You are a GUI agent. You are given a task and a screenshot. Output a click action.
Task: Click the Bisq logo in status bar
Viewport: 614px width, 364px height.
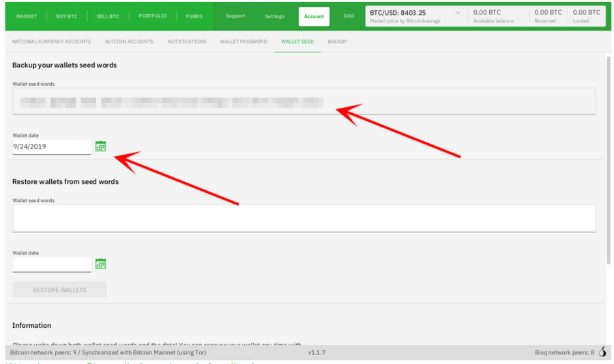pyautogui.click(x=602, y=352)
